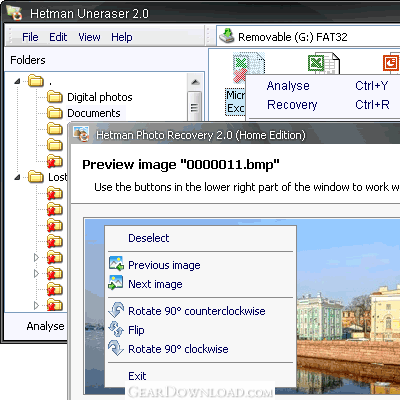Click the deleted folder icon under Documents
Viewport: 400px width, 400px height.
[55, 161]
